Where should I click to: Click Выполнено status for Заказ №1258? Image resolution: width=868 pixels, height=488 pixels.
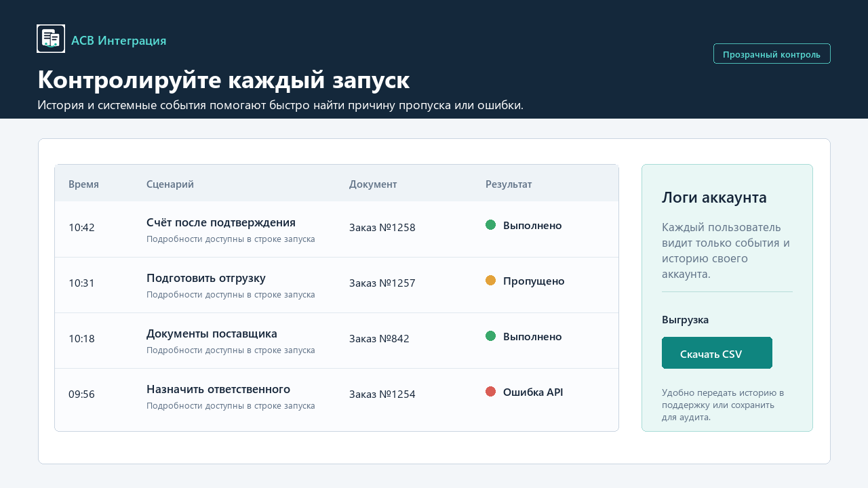click(532, 226)
